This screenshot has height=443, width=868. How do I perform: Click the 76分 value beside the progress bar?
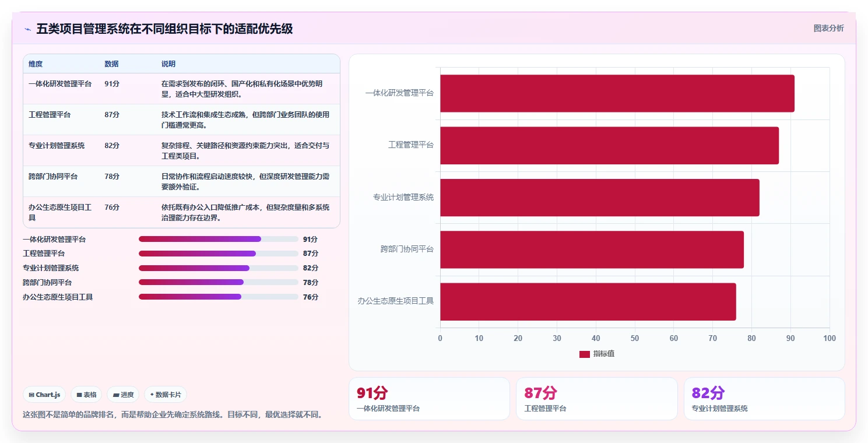[x=311, y=297]
